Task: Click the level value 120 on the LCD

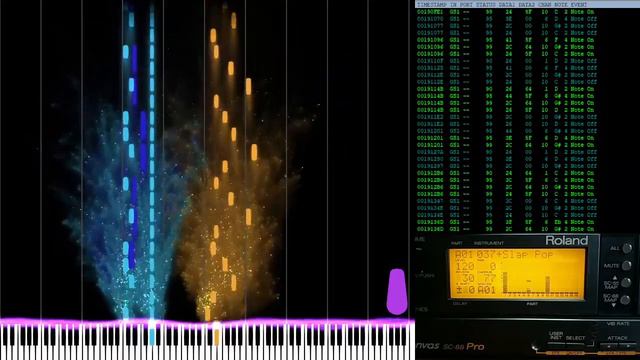Action: pos(465,267)
